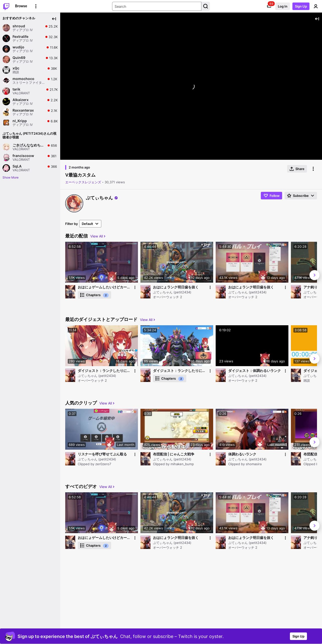
Task: Open the streamer's large profile avatar
Action: [x=74, y=203]
